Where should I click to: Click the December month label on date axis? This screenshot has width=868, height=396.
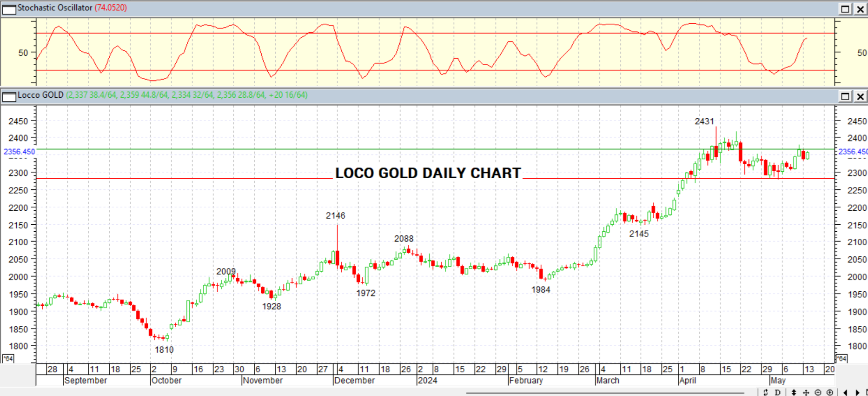(354, 381)
